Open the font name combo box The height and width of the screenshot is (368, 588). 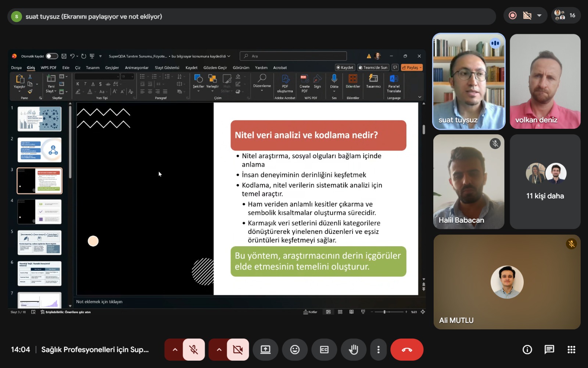(x=97, y=77)
